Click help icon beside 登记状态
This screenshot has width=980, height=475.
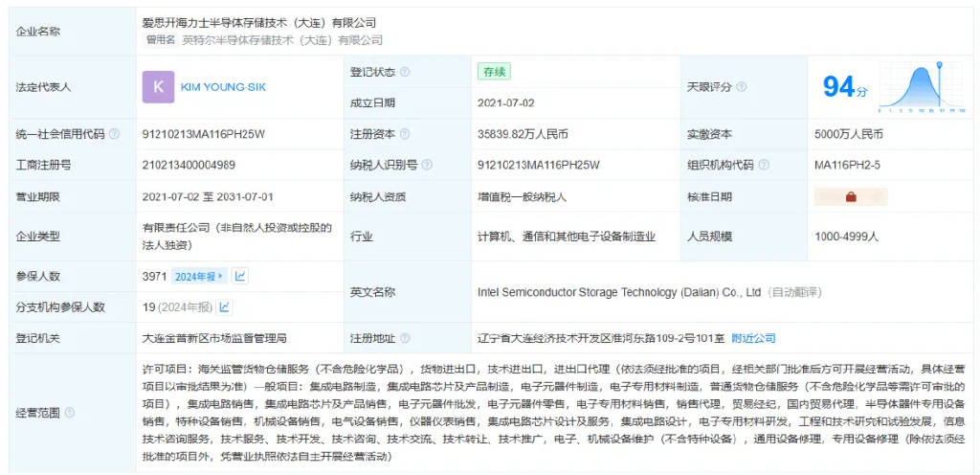405,72
